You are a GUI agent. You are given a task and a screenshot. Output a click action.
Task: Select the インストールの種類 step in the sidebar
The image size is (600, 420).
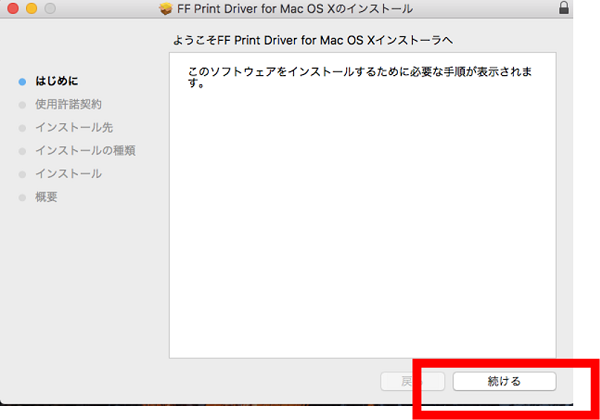tap(85, 151)
